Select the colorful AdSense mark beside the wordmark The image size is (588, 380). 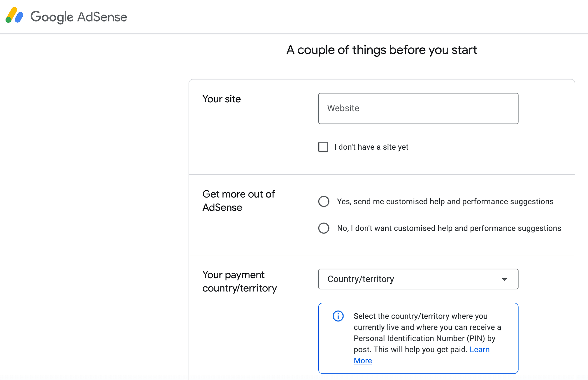(x=14, y=15)
